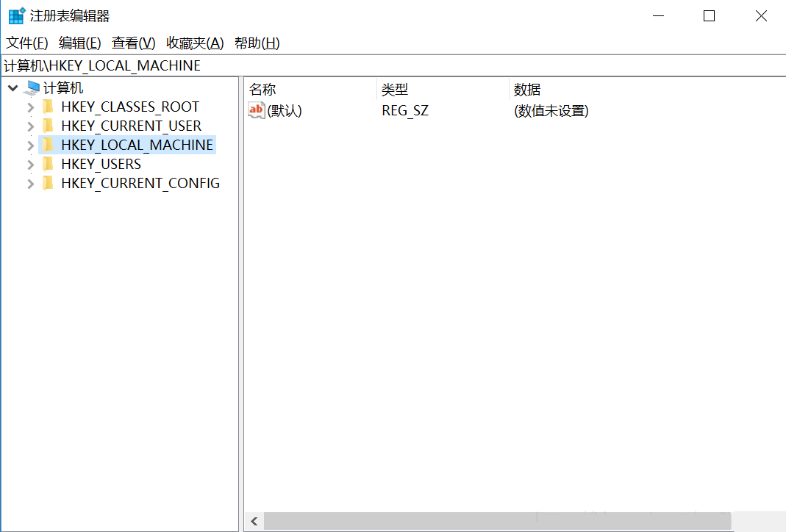
Task: Click the Registry Editor icon in the title bar
Action: point(13,15)
